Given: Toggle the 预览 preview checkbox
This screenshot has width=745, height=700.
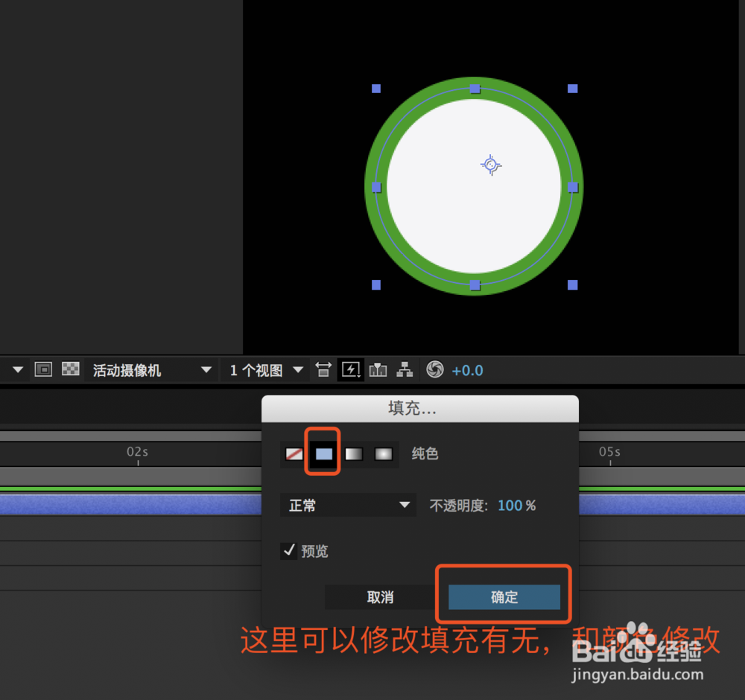Looking at the screenshot, I should [x=288, y=551].
